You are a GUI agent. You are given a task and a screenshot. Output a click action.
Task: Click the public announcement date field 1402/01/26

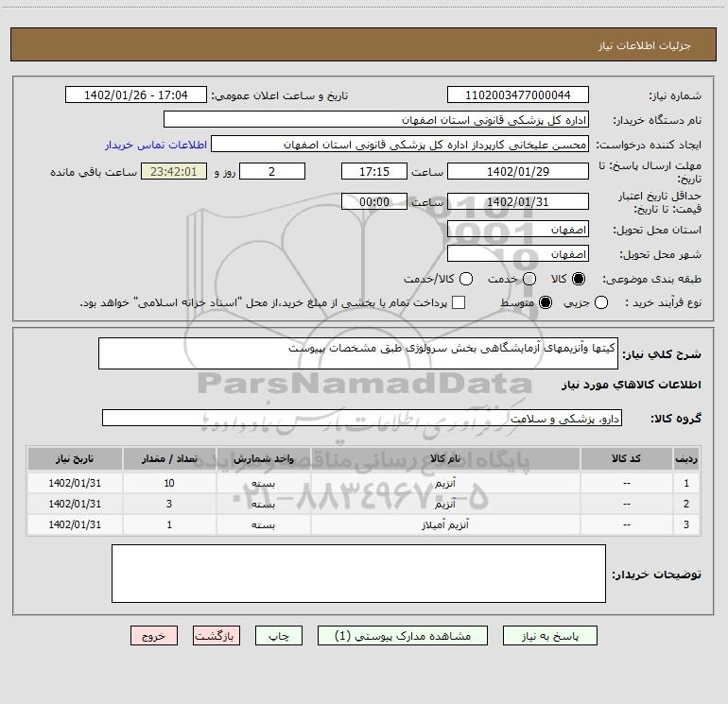(136, 95)
